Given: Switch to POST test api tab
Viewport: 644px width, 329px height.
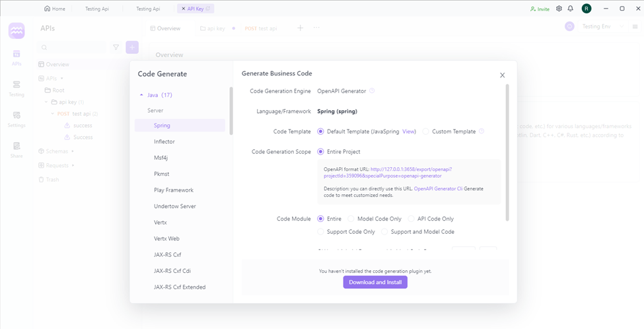Looking at the screenshot, I should [x=261, y=28].
